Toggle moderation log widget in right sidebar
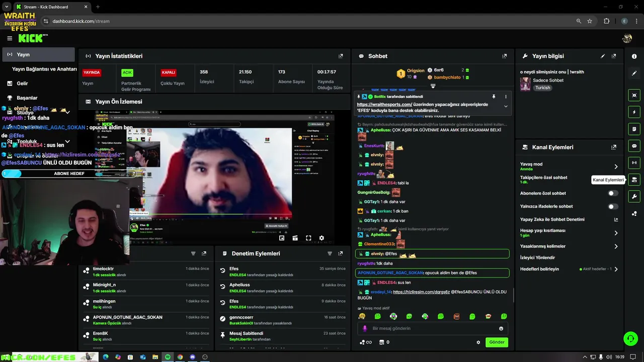The height and width of the screenshot is (362, 644). pyautogui.click(x=634, y=129)
